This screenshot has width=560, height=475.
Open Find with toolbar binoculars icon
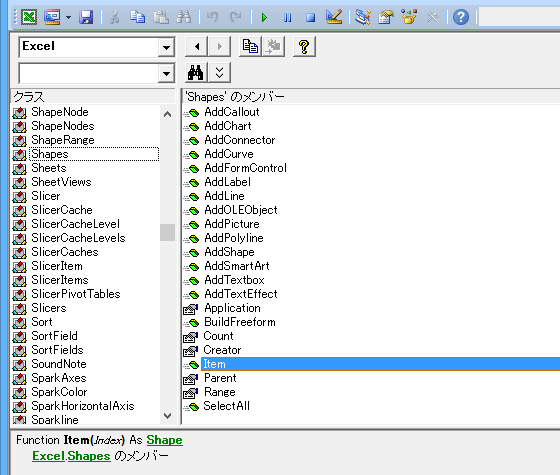[x=184, y=17]
